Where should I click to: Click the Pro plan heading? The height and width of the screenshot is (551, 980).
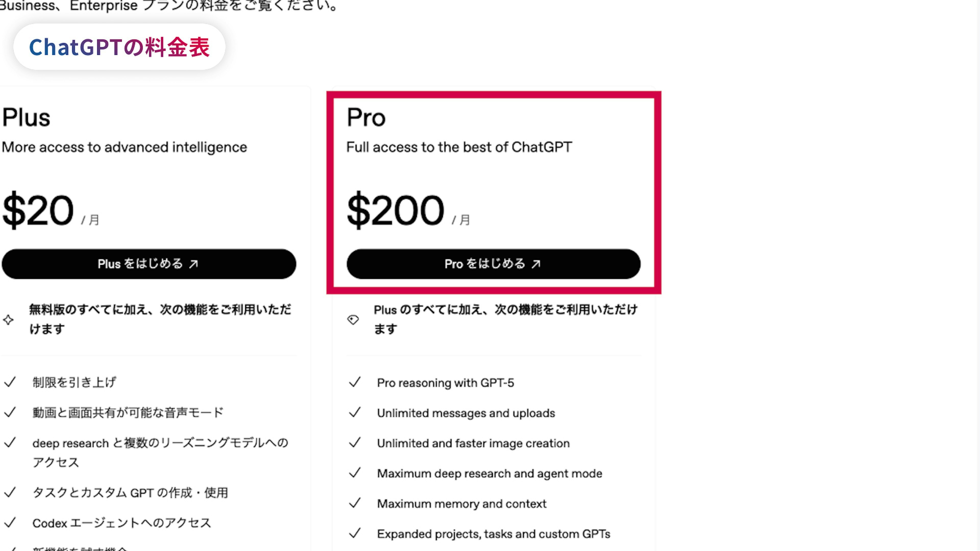[366, 117]
